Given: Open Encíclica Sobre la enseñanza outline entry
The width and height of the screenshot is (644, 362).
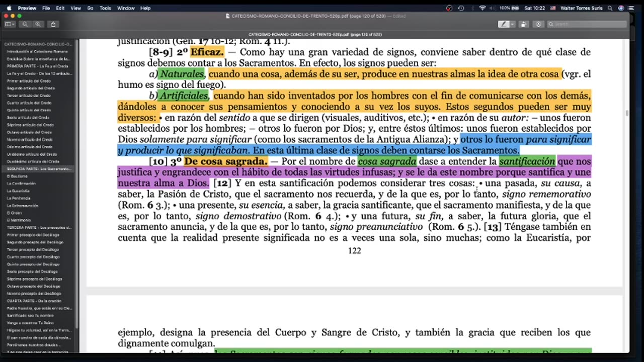Looking at the screenshot, I should [x=39, y=59].
